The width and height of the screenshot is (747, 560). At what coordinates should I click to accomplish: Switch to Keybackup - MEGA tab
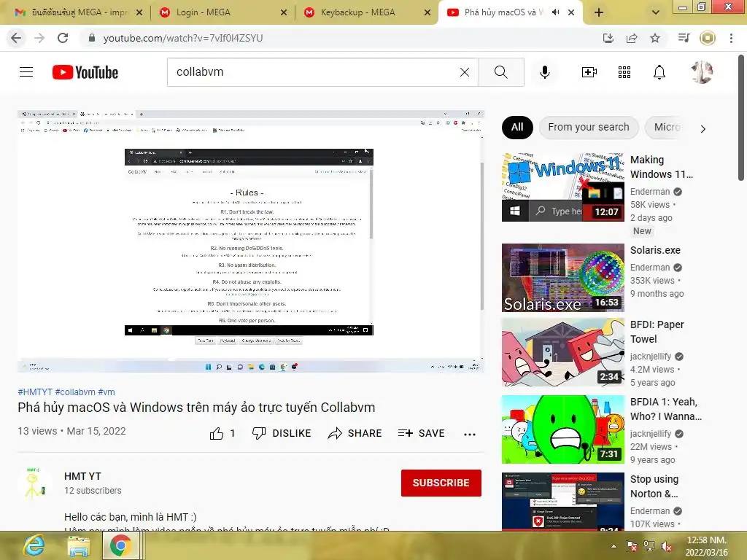367,12
